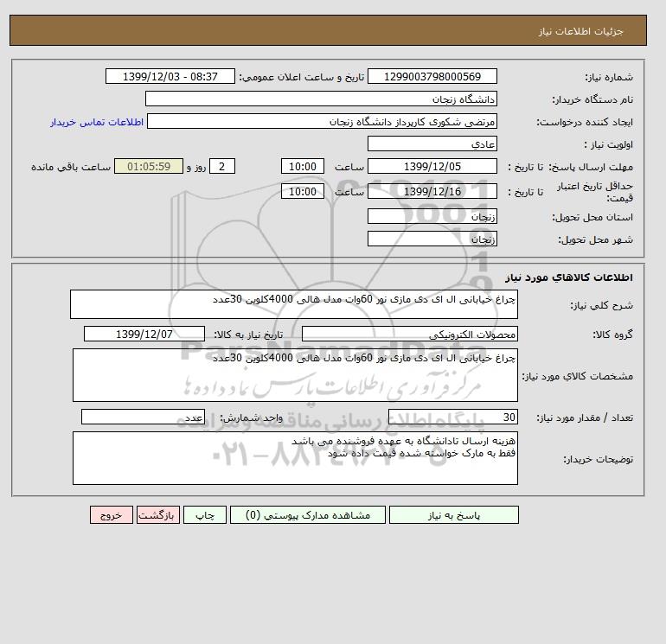Click the نام دستگاه خریدار label
The height and width of the screenshot is (644, 666).
tap(592, 99)
